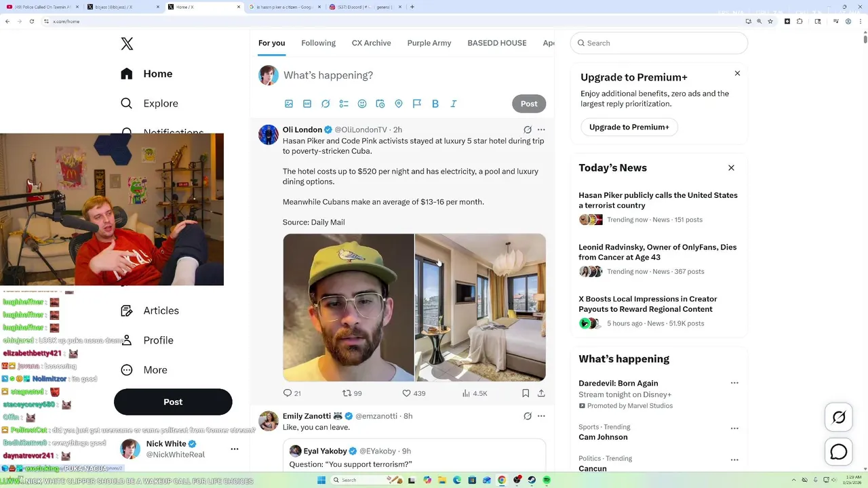Open Oli London's profile name link
The width and height of the screenshot is (868, 488).
pos(302,129)
